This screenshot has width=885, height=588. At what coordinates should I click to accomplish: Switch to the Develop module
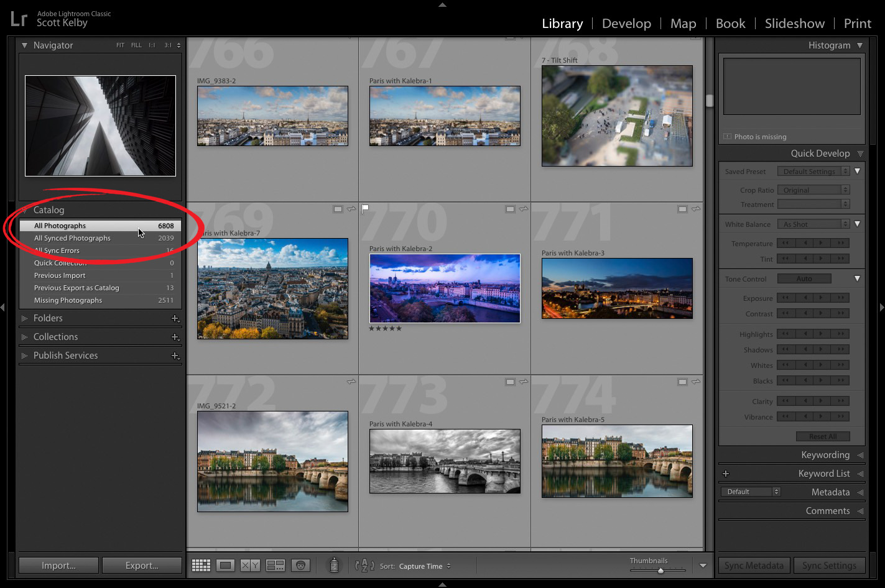point(626,23)
